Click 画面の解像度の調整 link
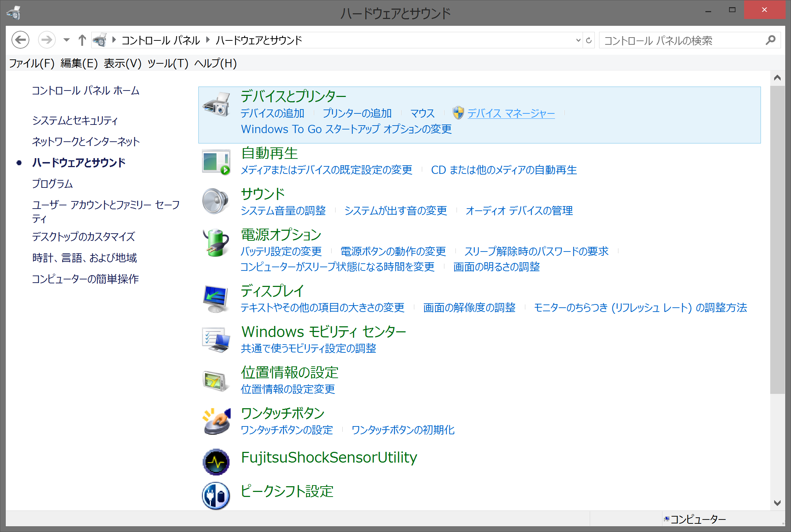The image size is (791, 532). [x=469, y=307]
